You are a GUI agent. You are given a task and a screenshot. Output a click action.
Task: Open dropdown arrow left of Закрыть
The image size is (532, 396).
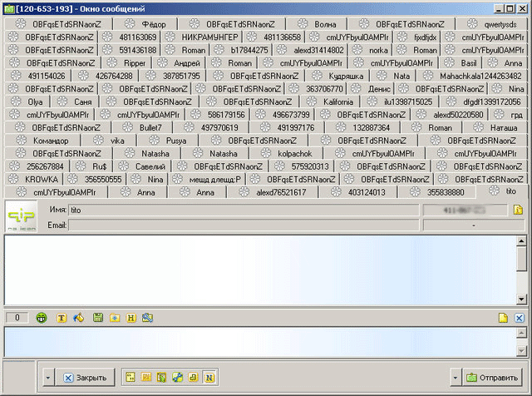48,377
